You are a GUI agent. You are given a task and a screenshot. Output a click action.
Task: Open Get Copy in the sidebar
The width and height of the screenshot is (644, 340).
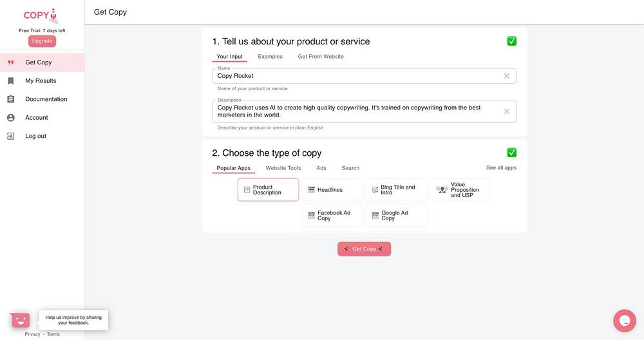pyautogui.click(x=38, y=62)
